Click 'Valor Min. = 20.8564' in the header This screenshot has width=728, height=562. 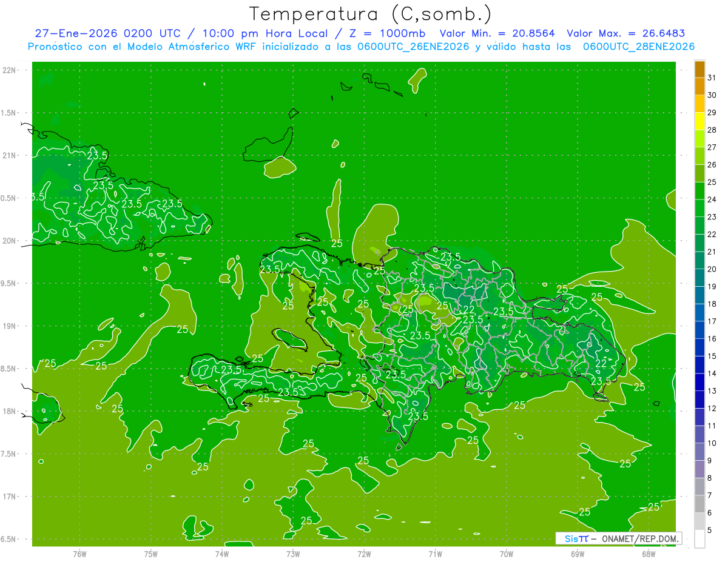point(497,33)
